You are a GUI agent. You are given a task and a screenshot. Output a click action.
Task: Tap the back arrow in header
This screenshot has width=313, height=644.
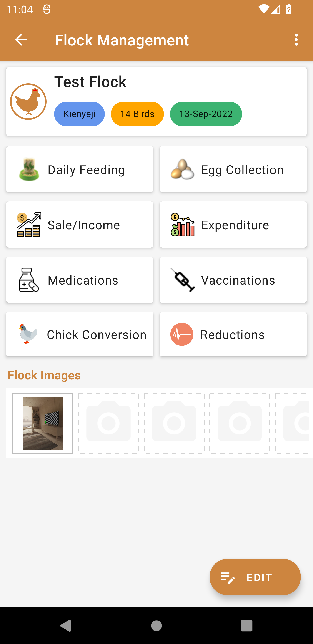[x=21, y=40]
